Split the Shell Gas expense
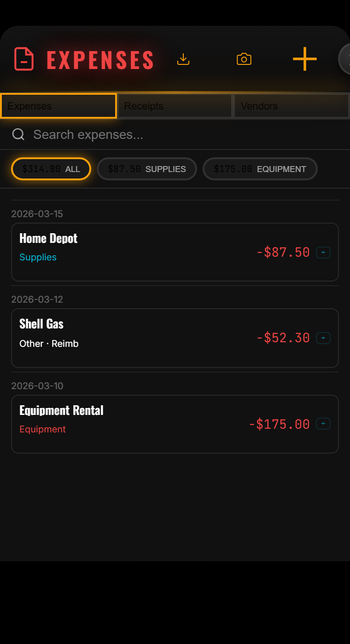The width and height of the screenshot is (350, 644). point(323,338)
